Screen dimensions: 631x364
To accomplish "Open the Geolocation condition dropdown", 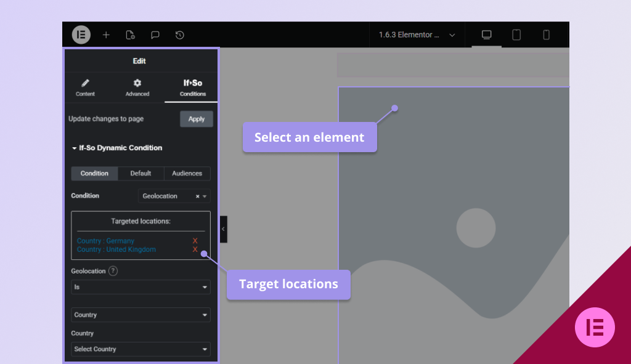I will pyautogui.click(x=174, y=196).
